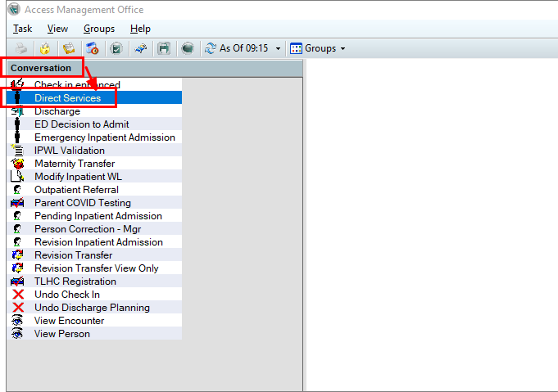This screenshot has width=558, height=392.
Task: Choose Emergency Inpatient Admission from the list
Action: pos(104,137)
